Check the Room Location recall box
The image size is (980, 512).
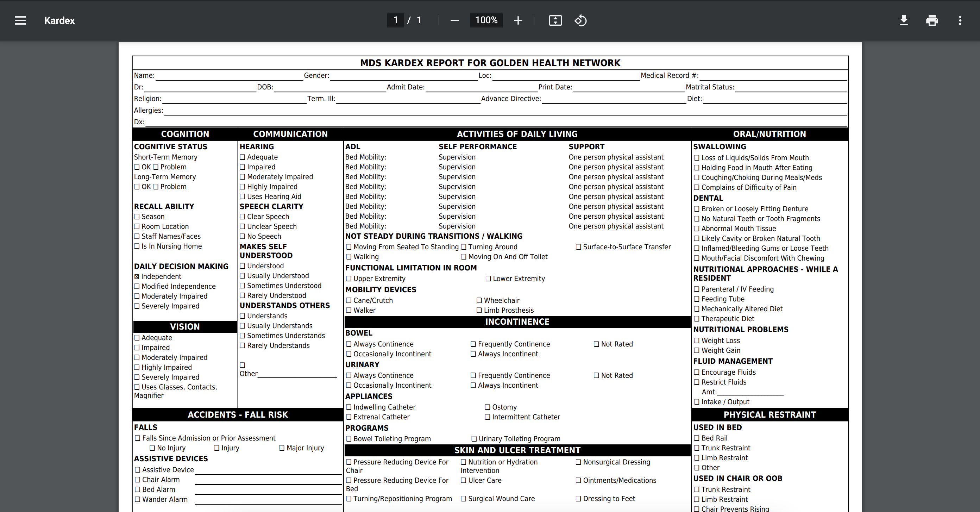click(x=137, y=227)
